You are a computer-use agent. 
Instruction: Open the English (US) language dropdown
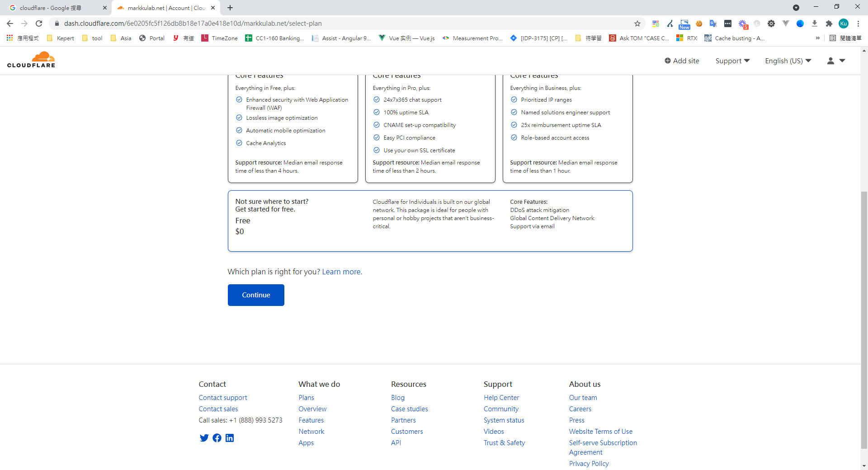(x=788, y=61)
